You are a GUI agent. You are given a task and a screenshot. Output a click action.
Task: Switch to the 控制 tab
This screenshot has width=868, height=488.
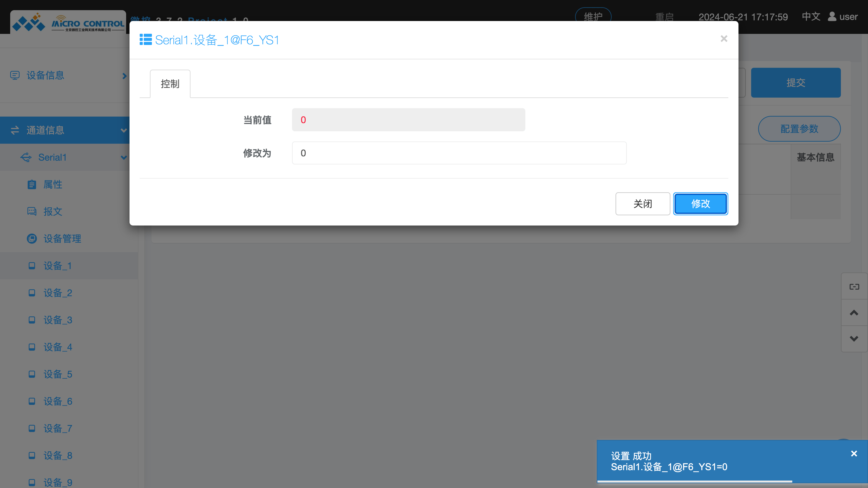coord(170,84)
